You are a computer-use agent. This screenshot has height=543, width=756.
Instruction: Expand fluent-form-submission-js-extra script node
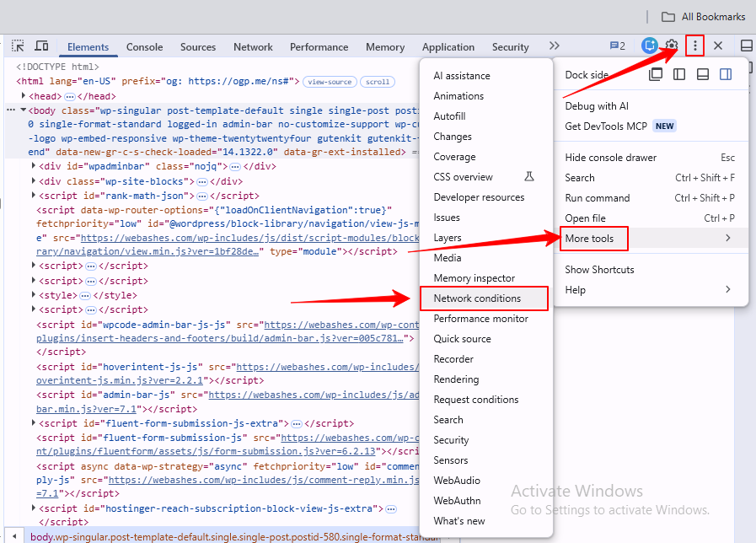pyautogui.click(x=33, y=422)
